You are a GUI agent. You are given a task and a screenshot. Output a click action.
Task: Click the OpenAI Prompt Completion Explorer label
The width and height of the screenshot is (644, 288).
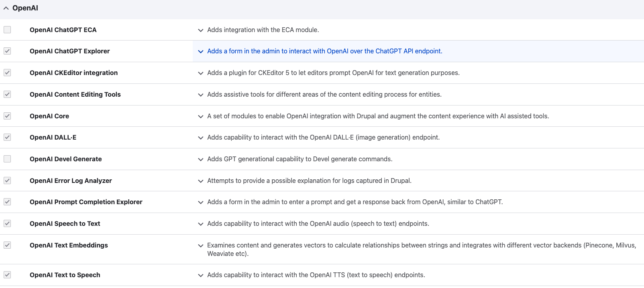pyautogui.click(x=86, y=202)
